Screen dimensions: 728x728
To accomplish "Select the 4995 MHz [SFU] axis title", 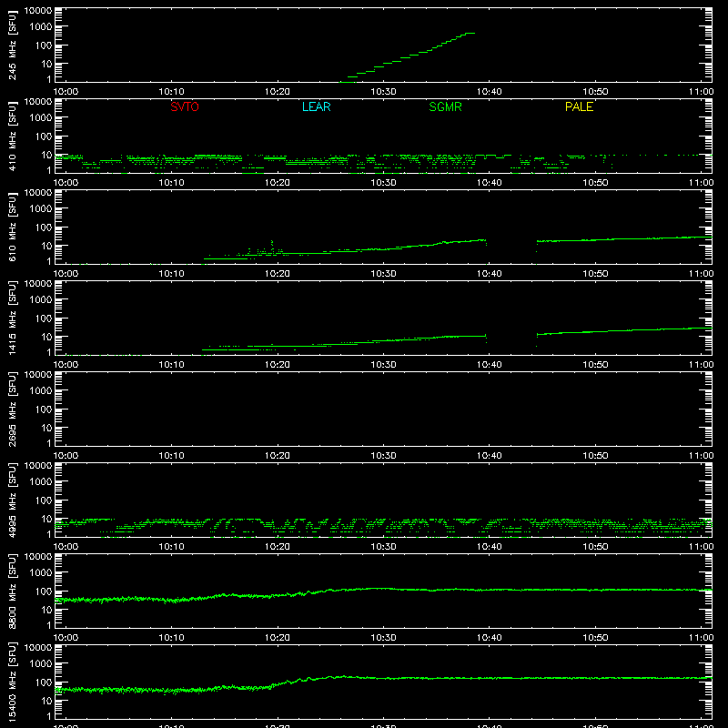I will [x=12, y=500].
